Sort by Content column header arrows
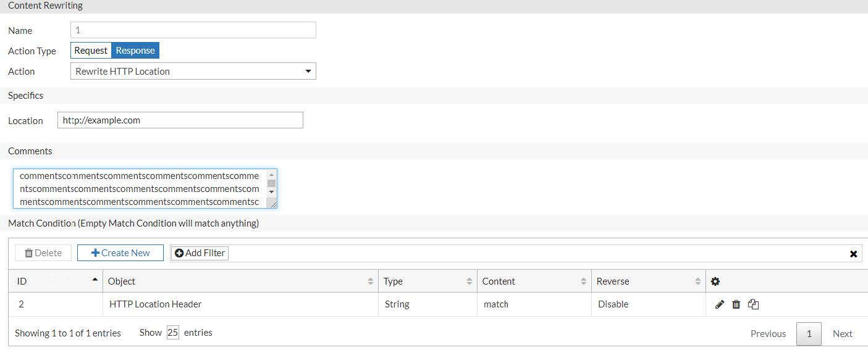Screen dimensions: 868x350 point(583,281)
